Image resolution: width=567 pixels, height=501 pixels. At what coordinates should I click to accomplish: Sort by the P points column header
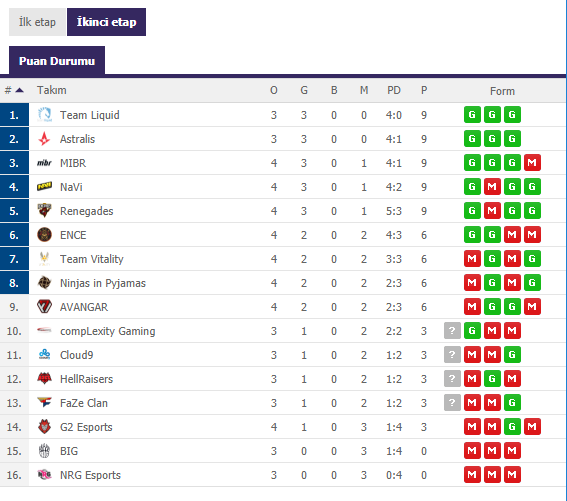click(424, 90)
